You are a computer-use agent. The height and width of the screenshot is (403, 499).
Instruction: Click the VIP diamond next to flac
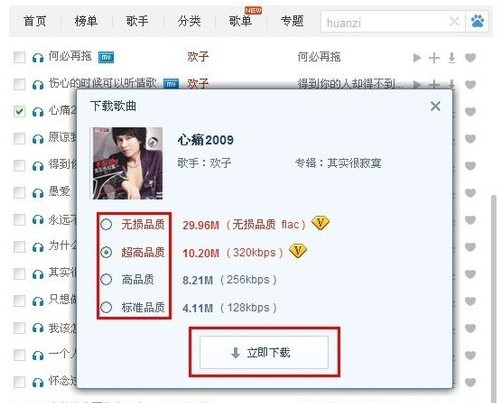(x=320, y=223)
